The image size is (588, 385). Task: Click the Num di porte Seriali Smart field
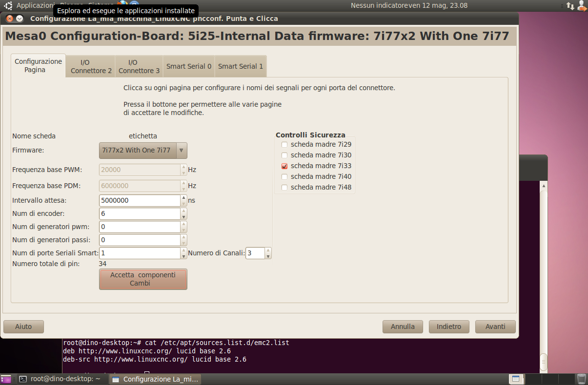[140, 253]
